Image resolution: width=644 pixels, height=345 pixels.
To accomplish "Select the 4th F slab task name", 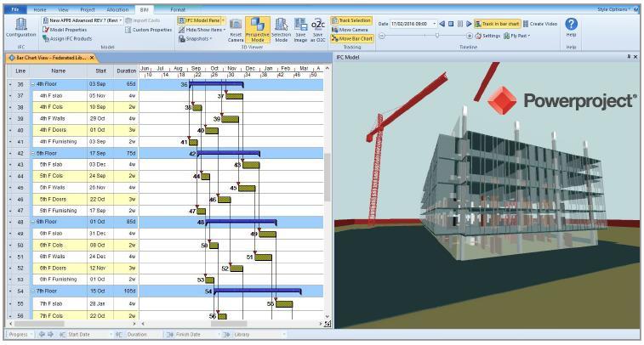I will (51, 95).
